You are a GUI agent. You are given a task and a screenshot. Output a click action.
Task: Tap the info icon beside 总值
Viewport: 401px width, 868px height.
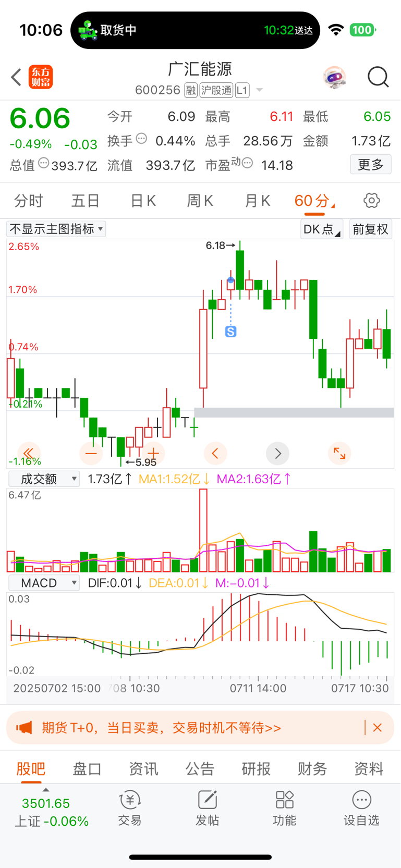click(44, 163)
